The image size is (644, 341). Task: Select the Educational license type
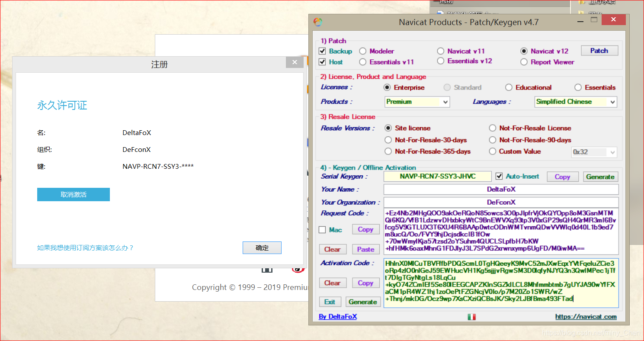click(x=509, y=87)
